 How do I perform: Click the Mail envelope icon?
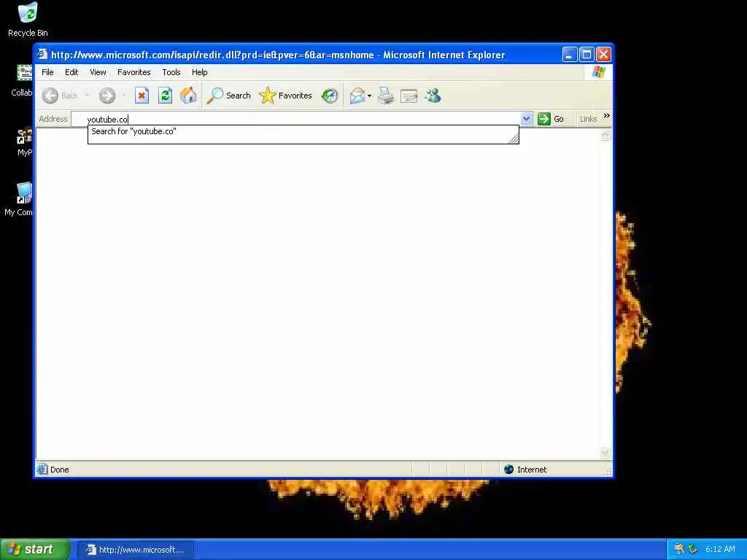(x=357, y=96)
